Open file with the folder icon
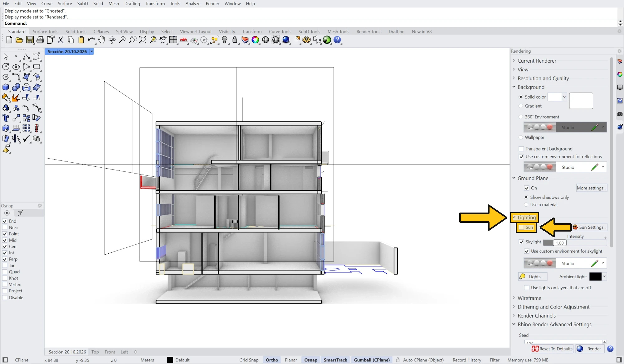624x364 pixels. [19, 40]
